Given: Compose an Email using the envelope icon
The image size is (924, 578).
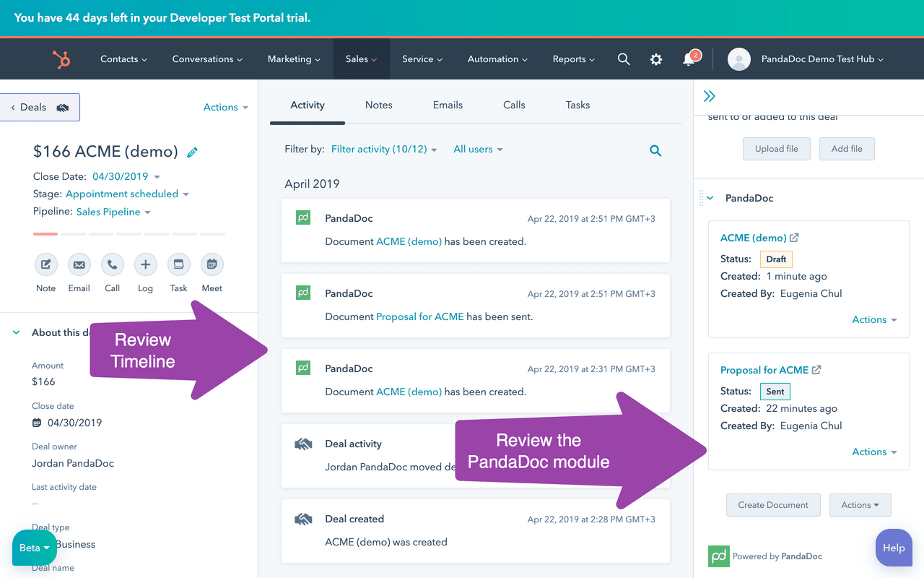Looking at the screenshot, I should tap(79, 264).
